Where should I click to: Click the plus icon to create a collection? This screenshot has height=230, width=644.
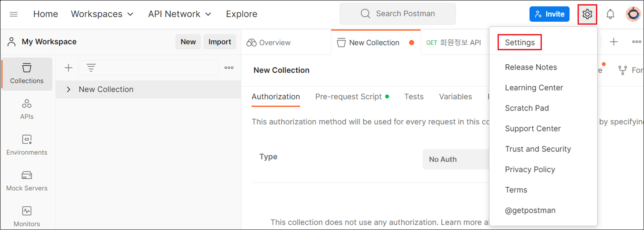(68, 68)
